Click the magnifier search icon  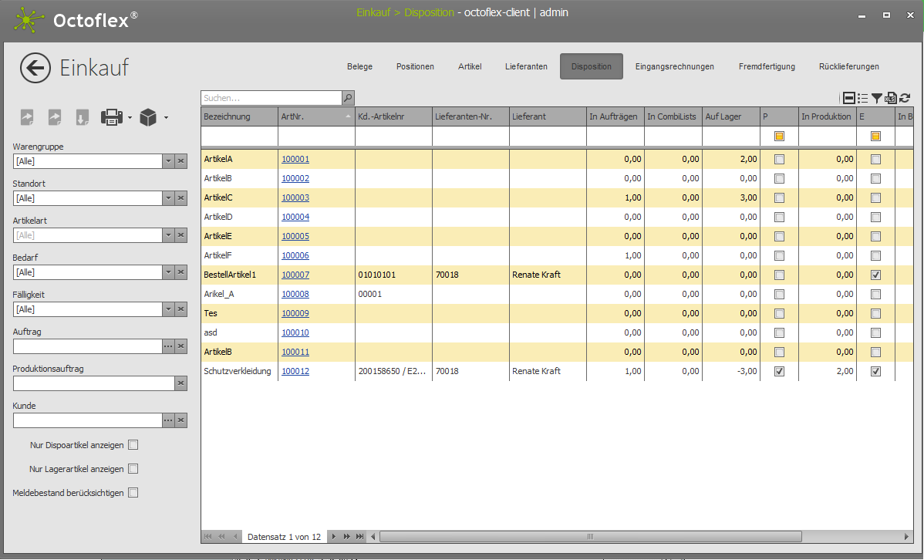(x=348, y=98)
